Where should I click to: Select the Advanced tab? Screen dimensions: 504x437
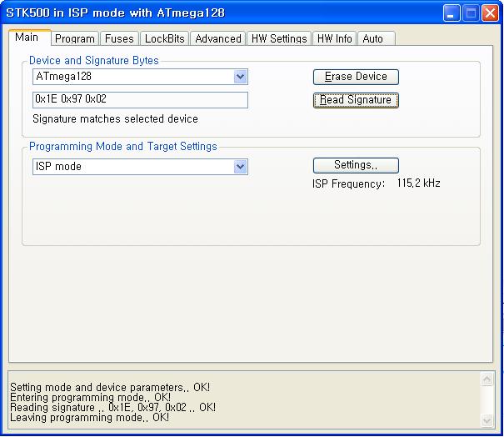218,38
